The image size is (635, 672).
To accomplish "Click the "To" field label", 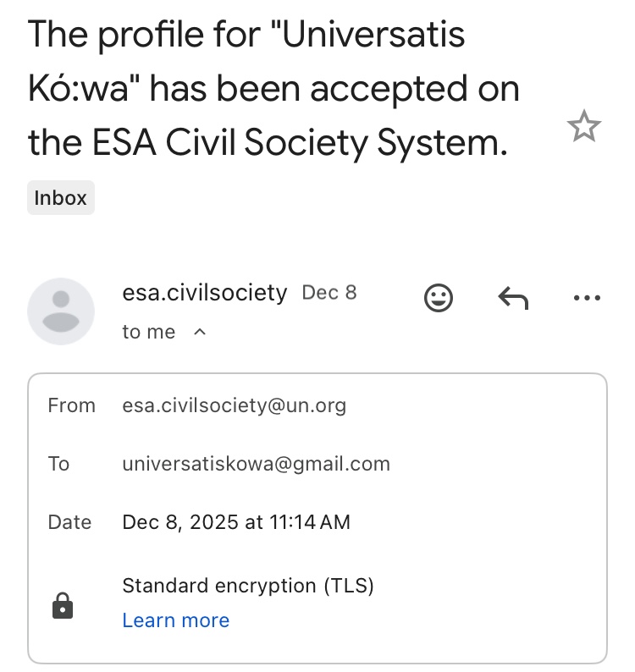I will (59, 464).
